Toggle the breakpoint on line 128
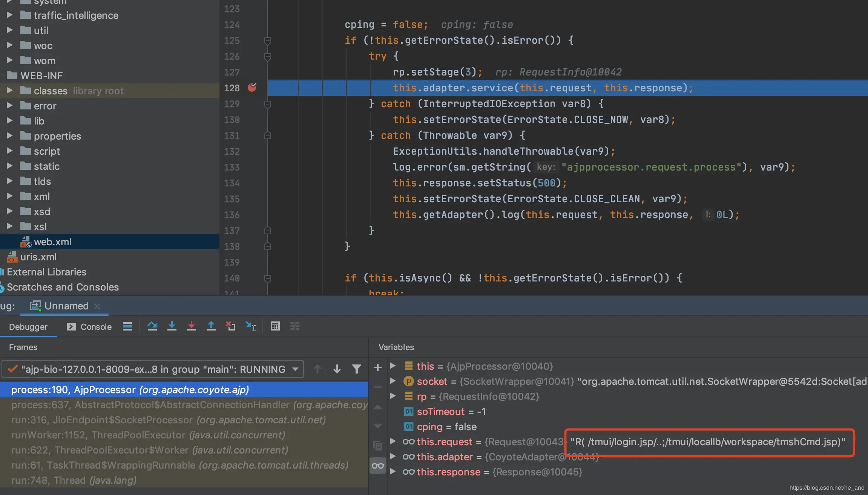 pyautogui.click(x=252, y=88)
